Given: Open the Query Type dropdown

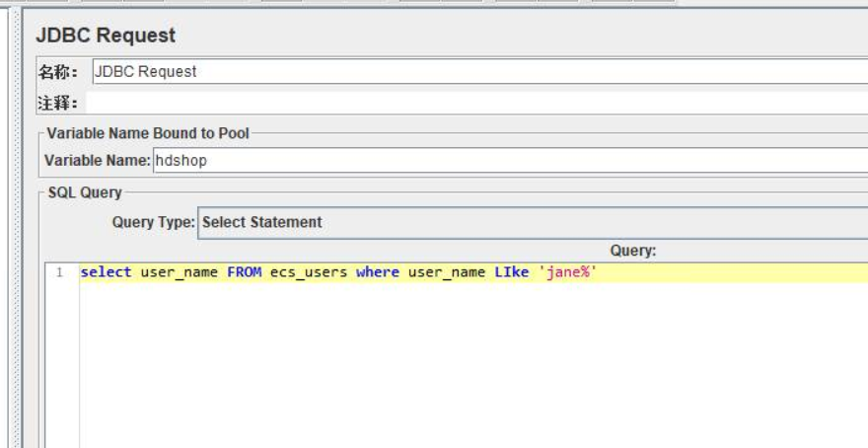Looking at the screenshot, I should pos(533,223).
